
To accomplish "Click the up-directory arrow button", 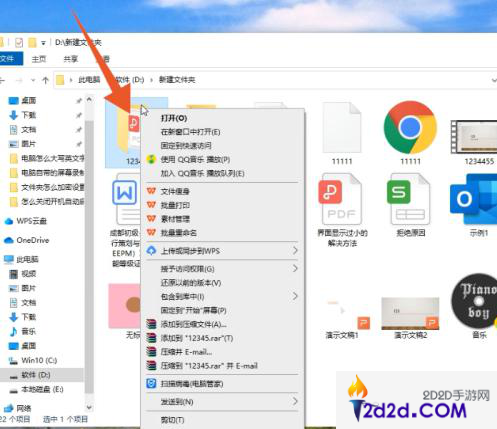I will point(46,80).
